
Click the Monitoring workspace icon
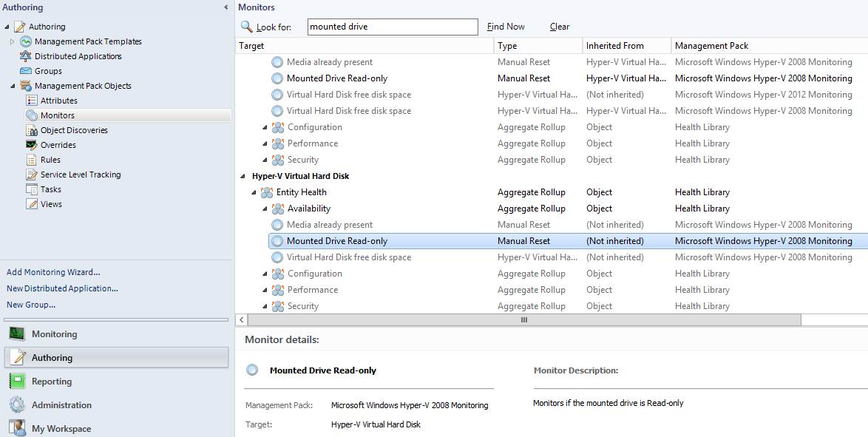(x=17, y=334)
